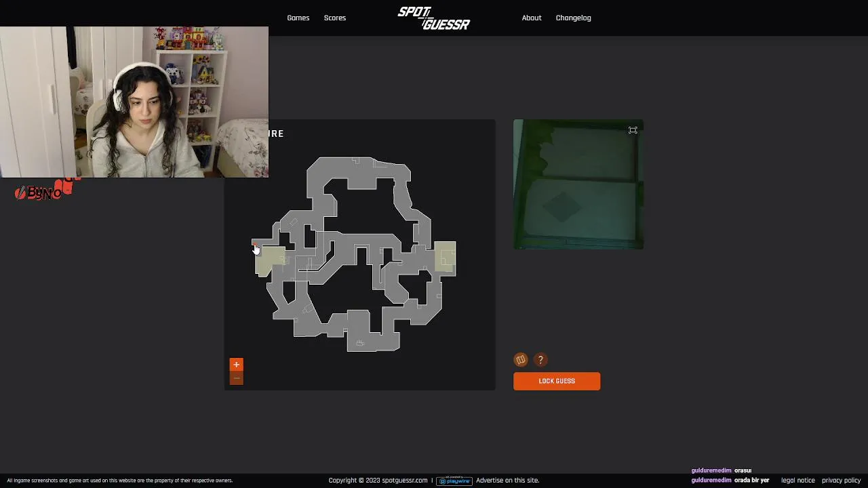Open the Scores page
The width and height of the screenshot is (868, 488).
tap(334, 18)
